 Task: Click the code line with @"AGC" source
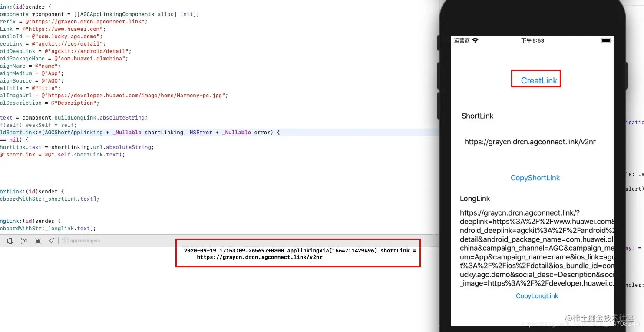point(32,81)
